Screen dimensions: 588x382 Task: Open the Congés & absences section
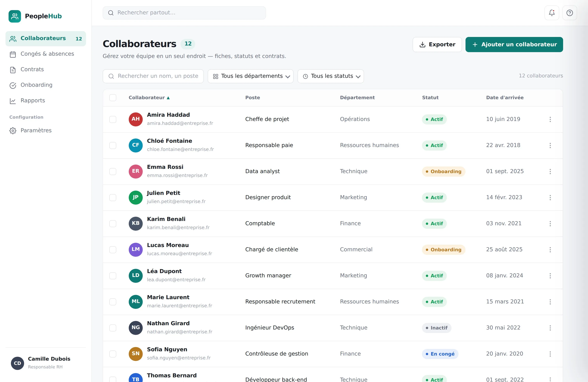(x=46, y=54)
